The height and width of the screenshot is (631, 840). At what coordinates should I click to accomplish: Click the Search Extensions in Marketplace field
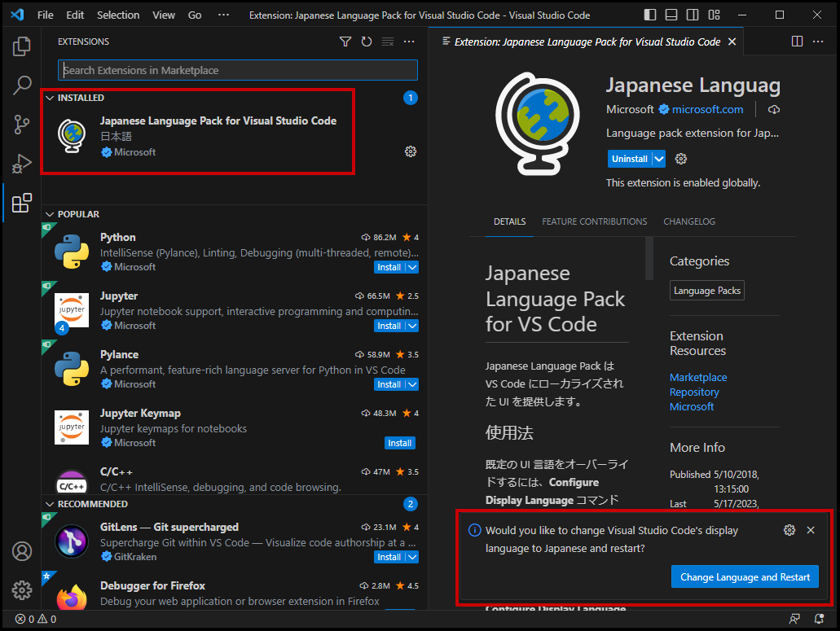click(x=237, y=70)
